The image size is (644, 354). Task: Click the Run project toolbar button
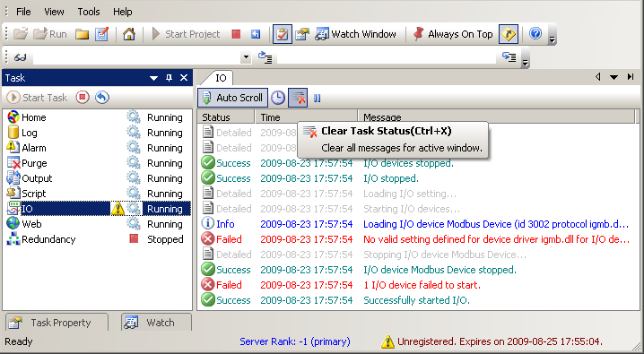[50, 34]
